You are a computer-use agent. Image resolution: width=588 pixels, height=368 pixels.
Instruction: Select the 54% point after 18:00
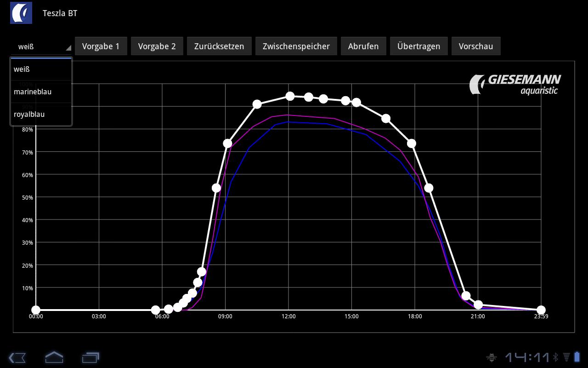click(x=429, y=188)
